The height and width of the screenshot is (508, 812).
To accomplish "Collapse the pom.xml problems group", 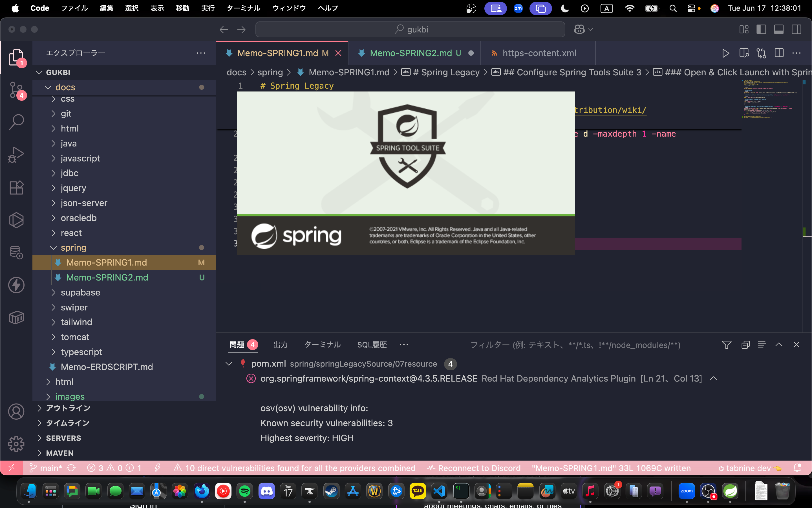I will (x=229, y=364).
